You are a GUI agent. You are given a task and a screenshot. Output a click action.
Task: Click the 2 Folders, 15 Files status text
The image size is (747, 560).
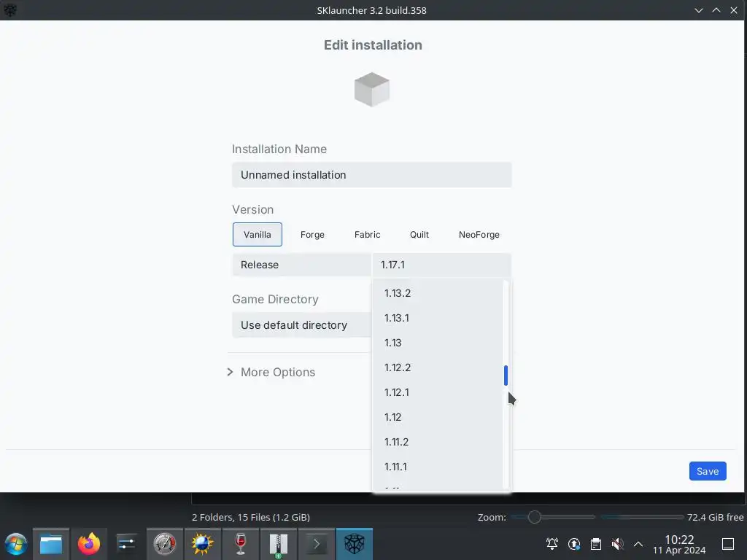click(x=251, y=517)
